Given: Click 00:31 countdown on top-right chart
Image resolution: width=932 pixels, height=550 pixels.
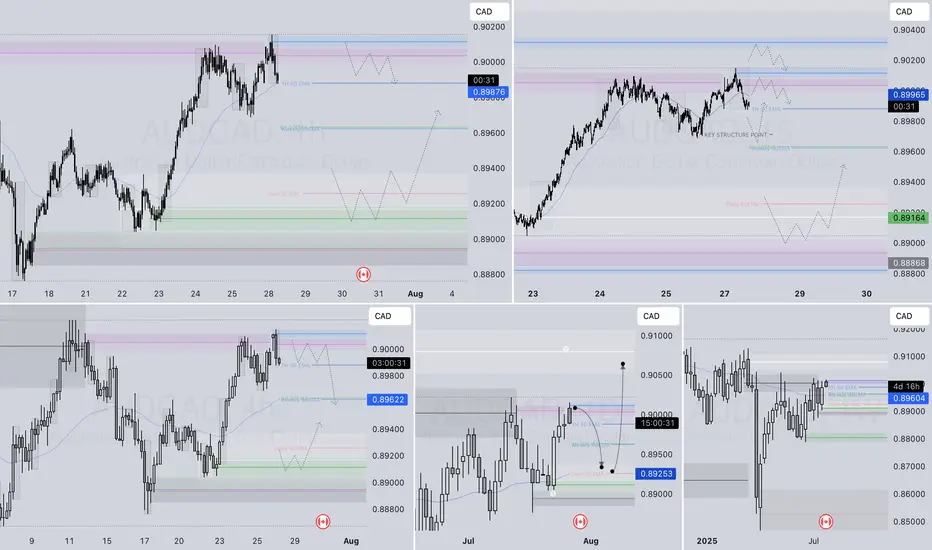Looking at the screenshot, I should (903, 106).
